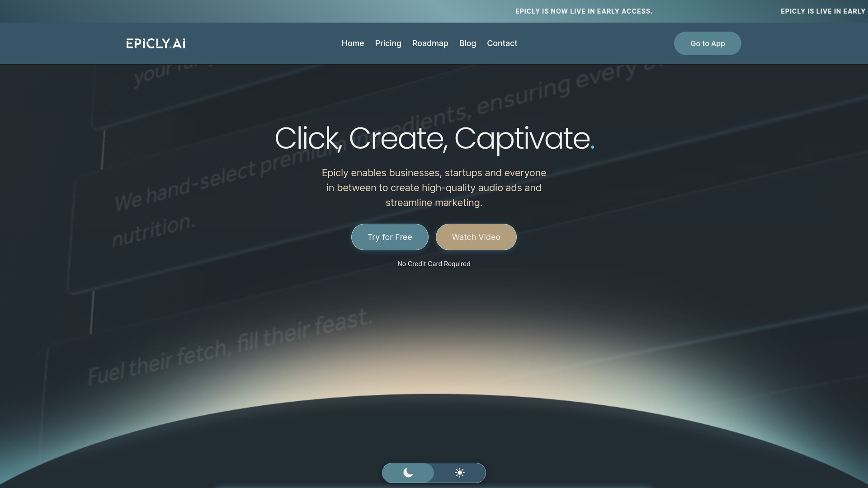Click the Roadmap navigation tab

[430, 43]
